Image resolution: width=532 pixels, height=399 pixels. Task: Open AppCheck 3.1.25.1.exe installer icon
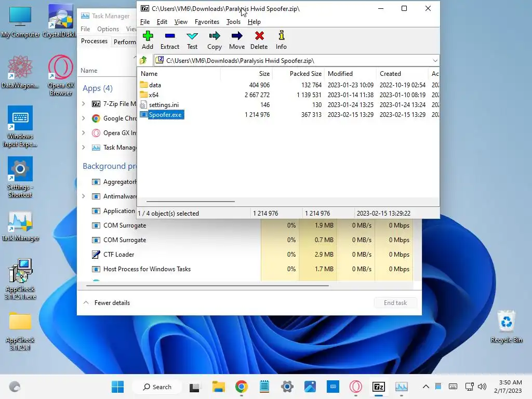(20, 279)
